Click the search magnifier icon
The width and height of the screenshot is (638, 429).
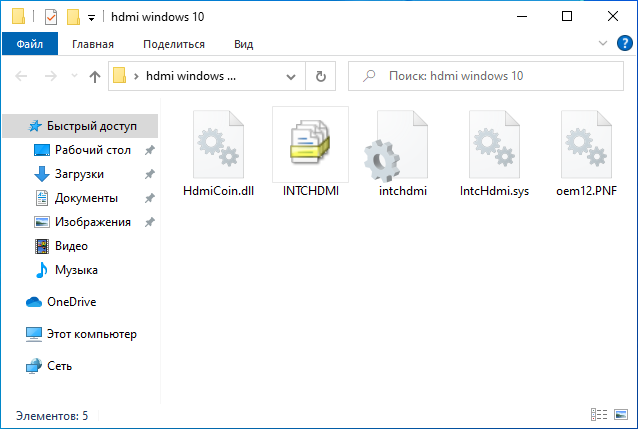click(369, 76)
